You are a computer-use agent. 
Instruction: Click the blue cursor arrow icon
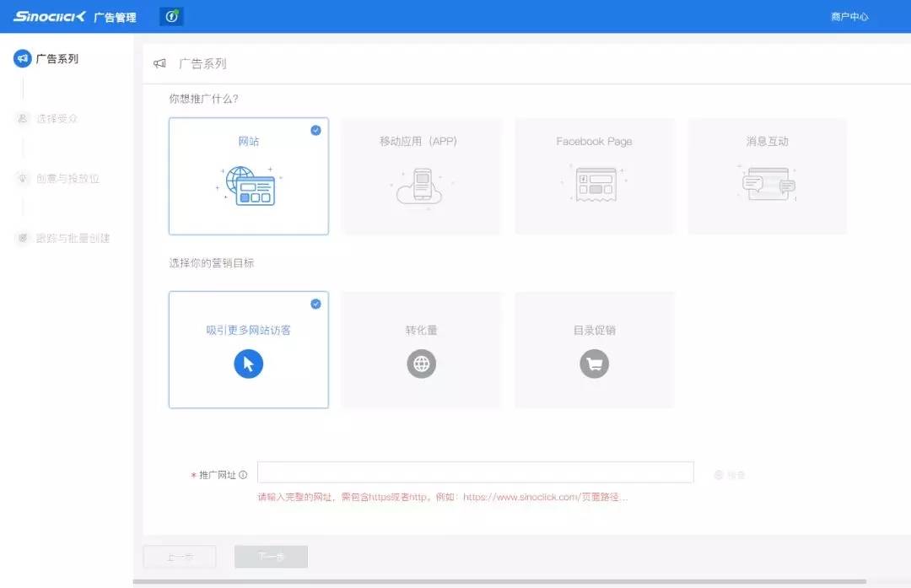(249, 364)
